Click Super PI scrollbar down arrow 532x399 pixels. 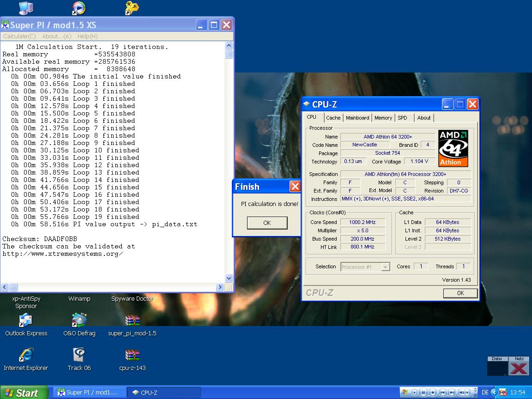tap(229, 278)
